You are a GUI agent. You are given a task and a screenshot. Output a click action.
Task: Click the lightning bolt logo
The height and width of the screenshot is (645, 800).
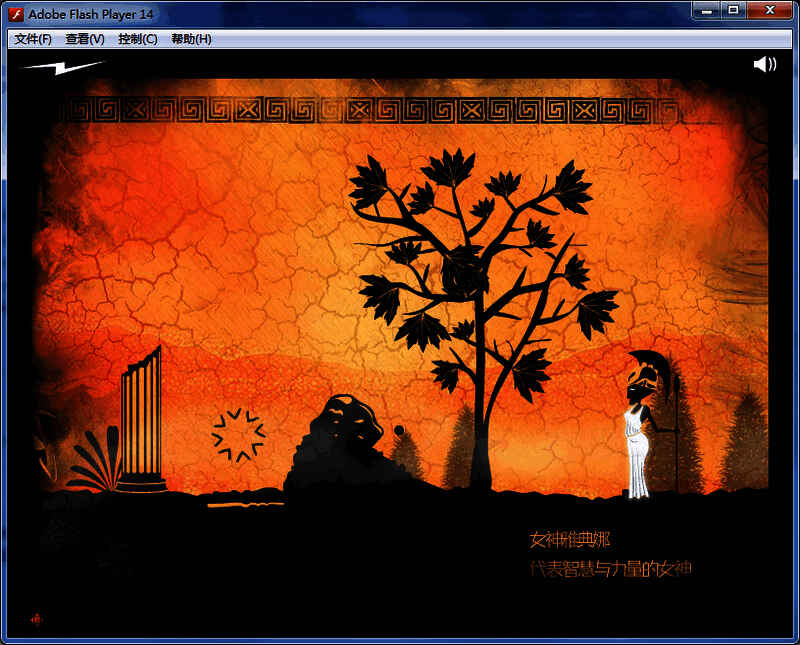pos(63,67)
